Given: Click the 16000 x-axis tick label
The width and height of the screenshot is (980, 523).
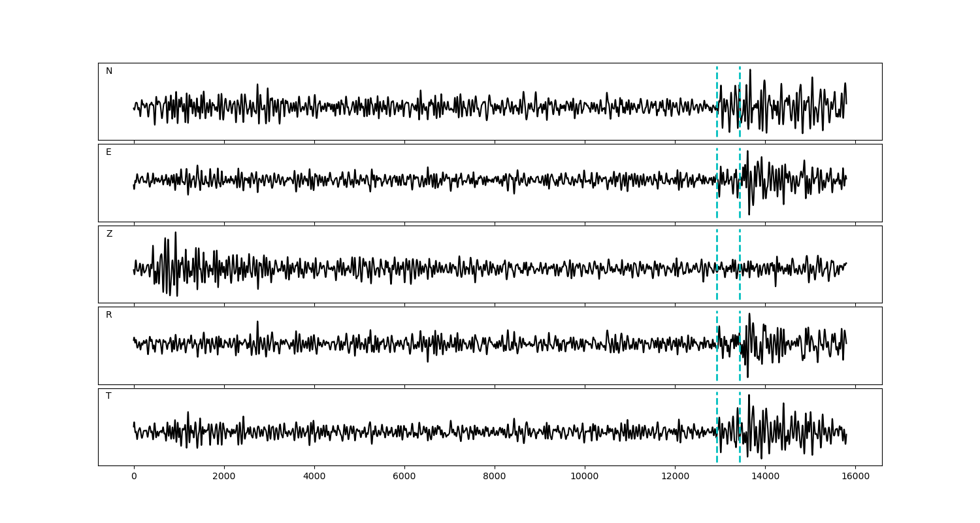Looking at the screenshot, I should coord(855,477).
